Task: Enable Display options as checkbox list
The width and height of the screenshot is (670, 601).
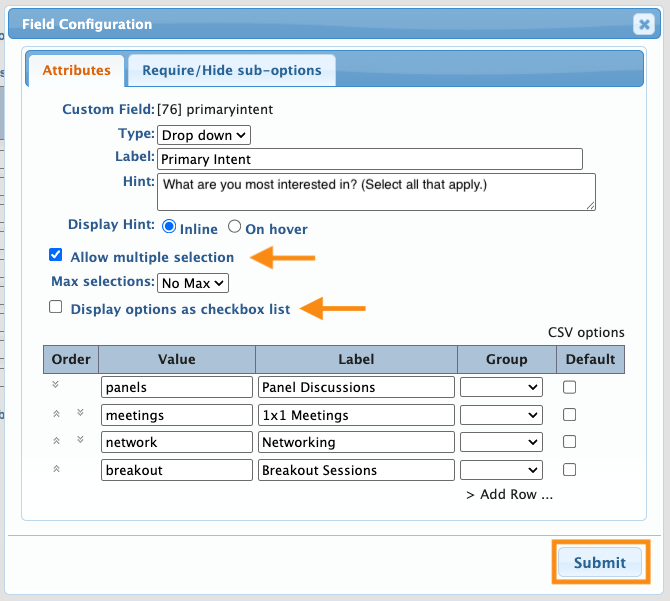Action: [56, 307]
